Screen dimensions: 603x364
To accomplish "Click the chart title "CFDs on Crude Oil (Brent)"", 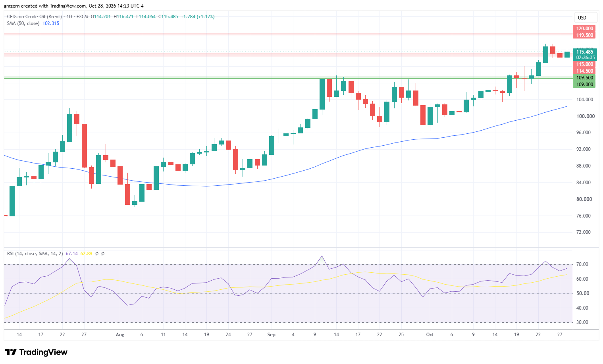I will pos(35,17).
